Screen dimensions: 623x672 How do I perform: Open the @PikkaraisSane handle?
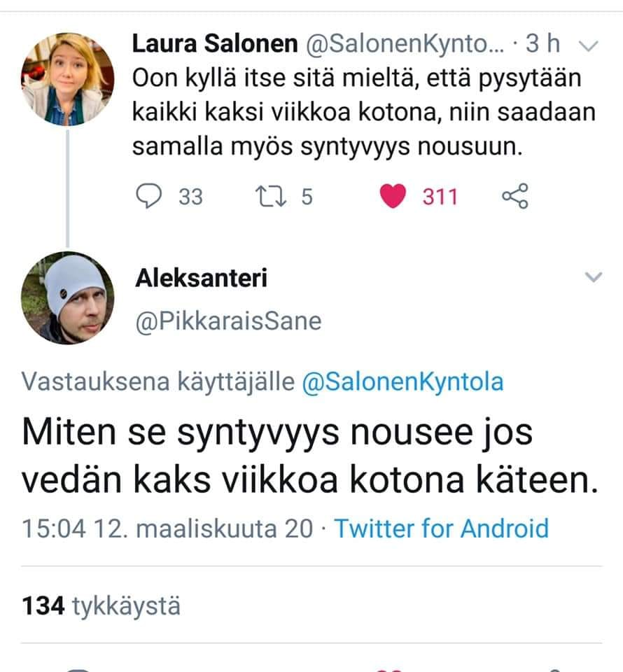coord(227,321)
